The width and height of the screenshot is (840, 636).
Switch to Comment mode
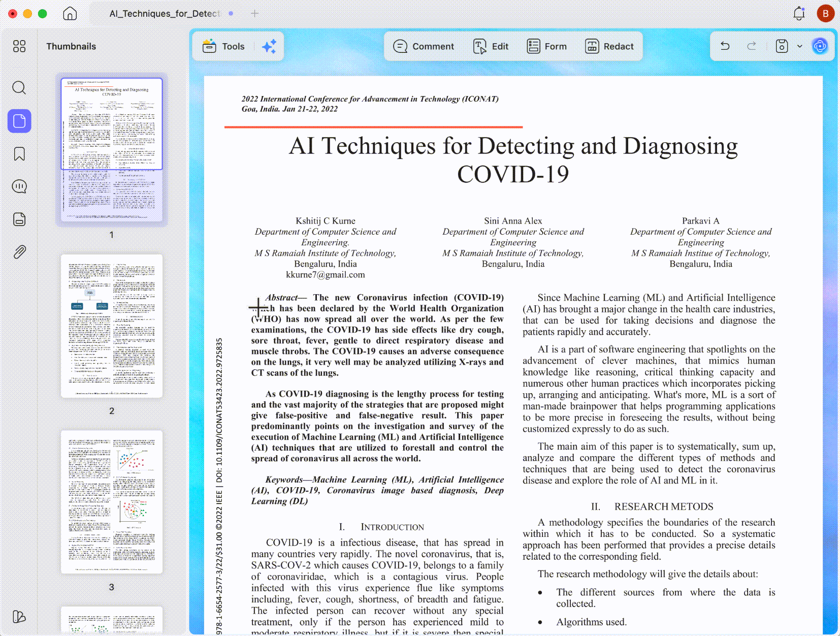pos(424,46)
